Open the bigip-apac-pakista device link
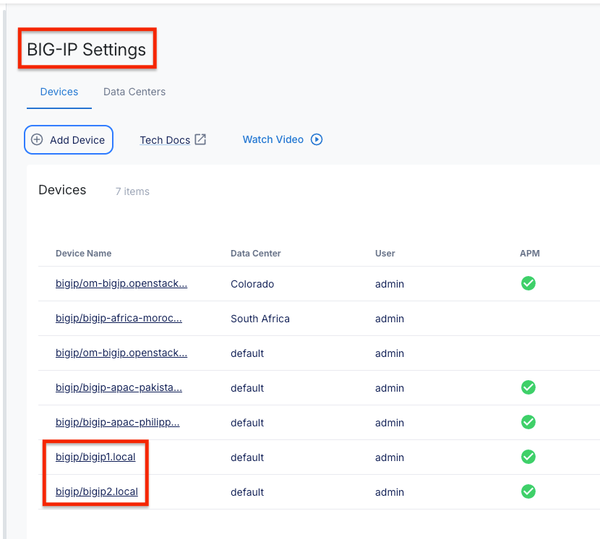 click(118, 388)
